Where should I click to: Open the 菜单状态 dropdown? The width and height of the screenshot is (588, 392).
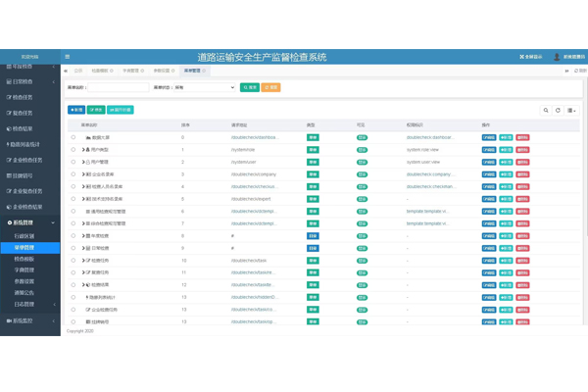pos(204,87)
